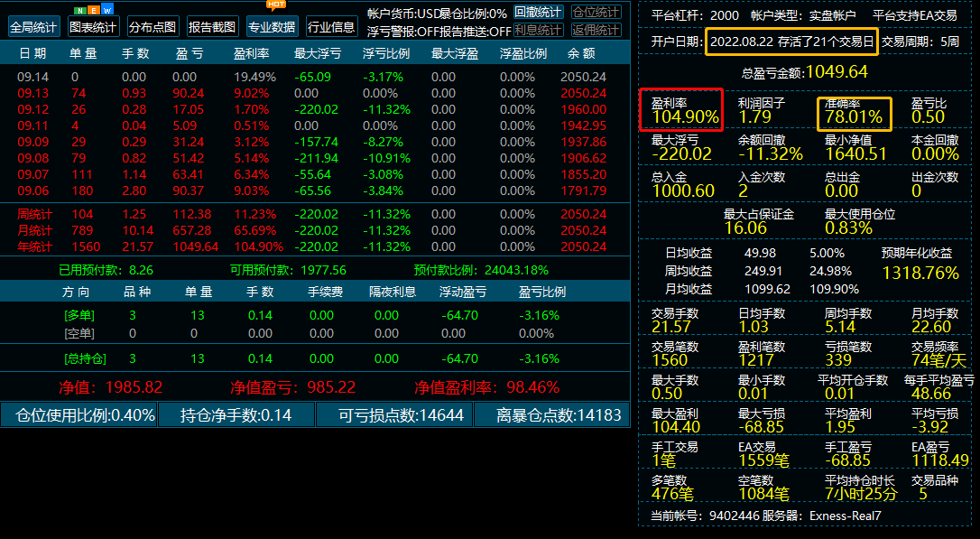The height and width of the screenshot is (539, 980).
Task: Open the 分布点图 chart
Action: click(153, 27)
